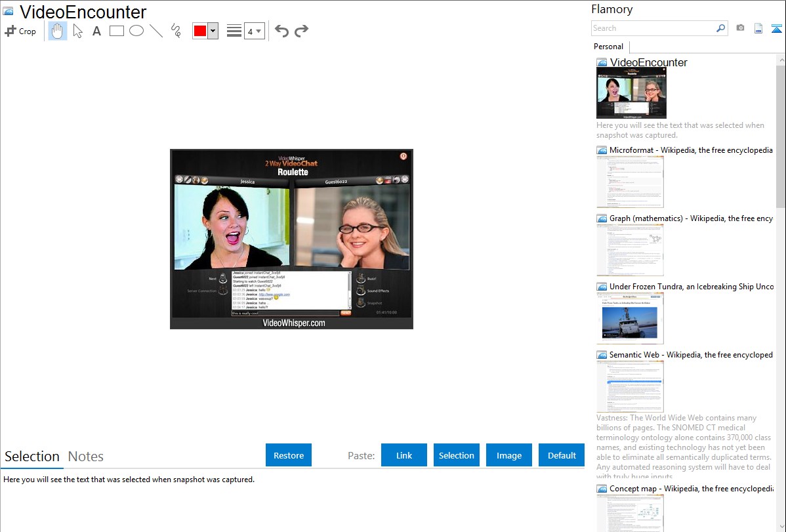Viewport: 786px width, 532px height.
Task: Click the Microformat - Wikipedia title
Action: click(x=691, y=150)
